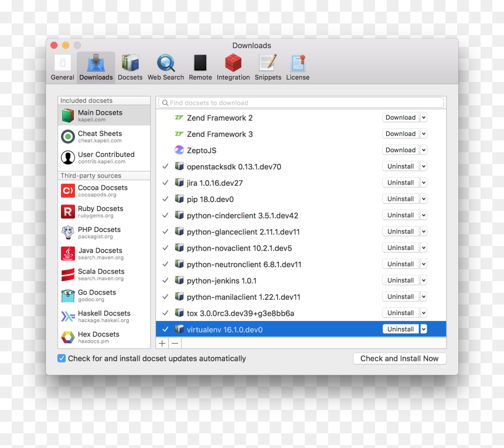Select the python-glanceclient 2.11.1.dev11 row
Image resolution: width=504 pixels, height=448 pixels.
[x=301, y=231]
